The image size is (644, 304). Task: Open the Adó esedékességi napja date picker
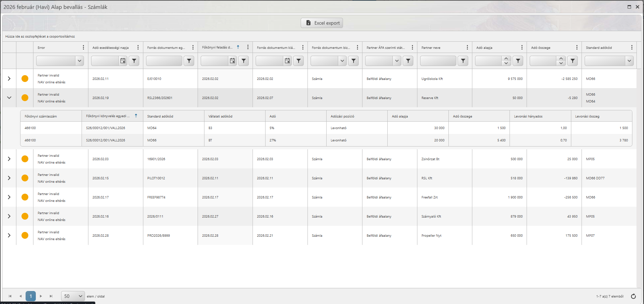coord(123,61)
